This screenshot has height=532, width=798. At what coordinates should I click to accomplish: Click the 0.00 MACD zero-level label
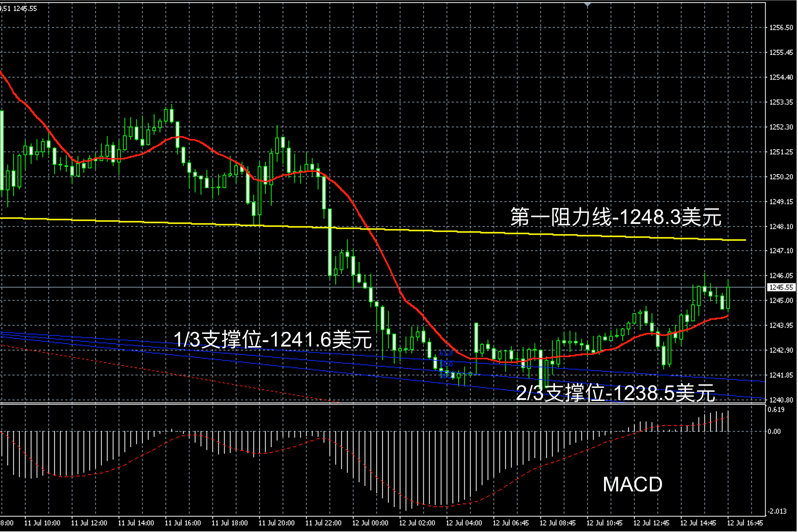click(x=774, y=431)
